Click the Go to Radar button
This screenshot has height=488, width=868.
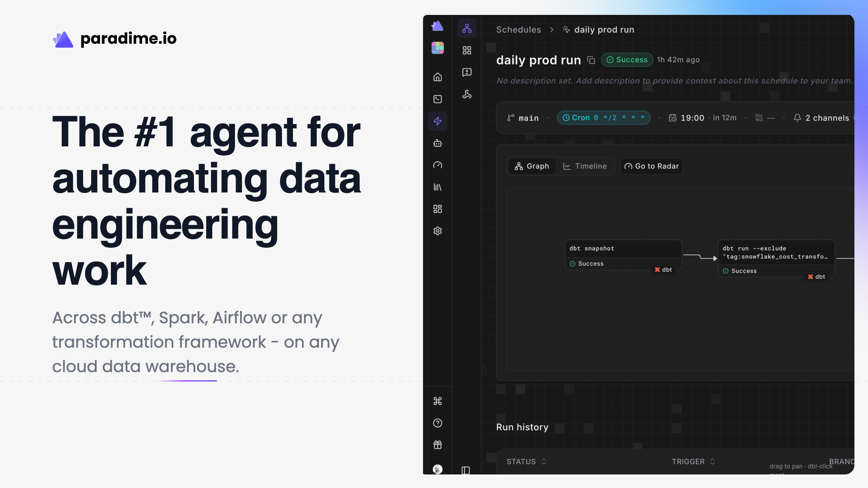[x=651, y=166]
